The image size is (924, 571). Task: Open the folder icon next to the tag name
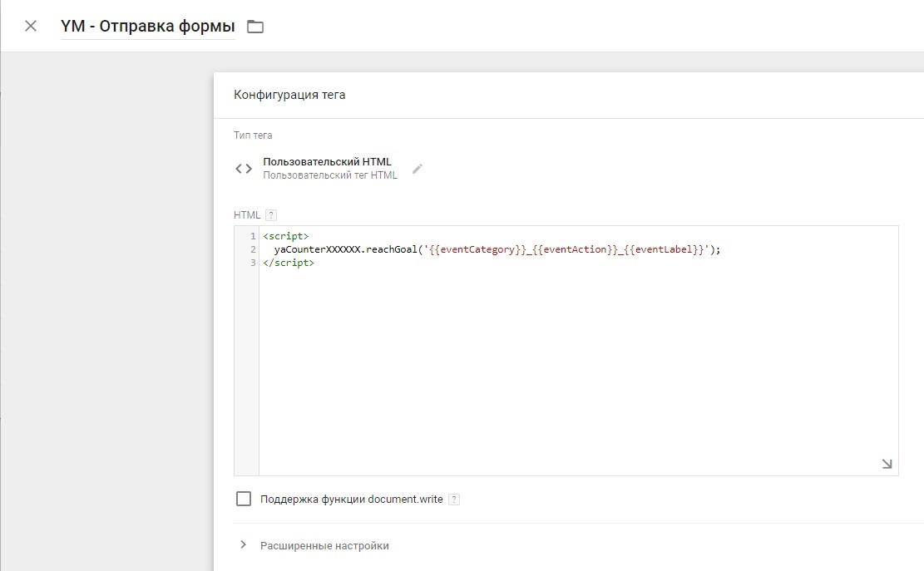pyautogui.click(x=255, y=27)
